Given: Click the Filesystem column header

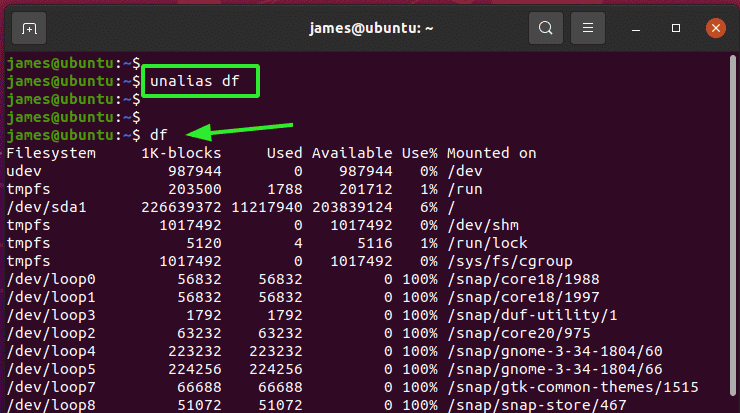Looking at the screenshot, I should [51, 153].
